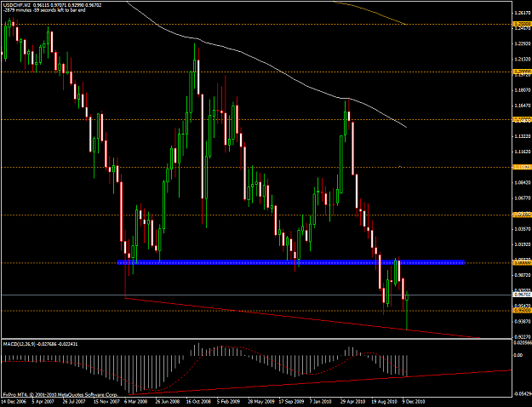This screenshot has width=532, height=407.
Task: Click the 0.93870 price scale label
Action: click(x=523, y=322)
